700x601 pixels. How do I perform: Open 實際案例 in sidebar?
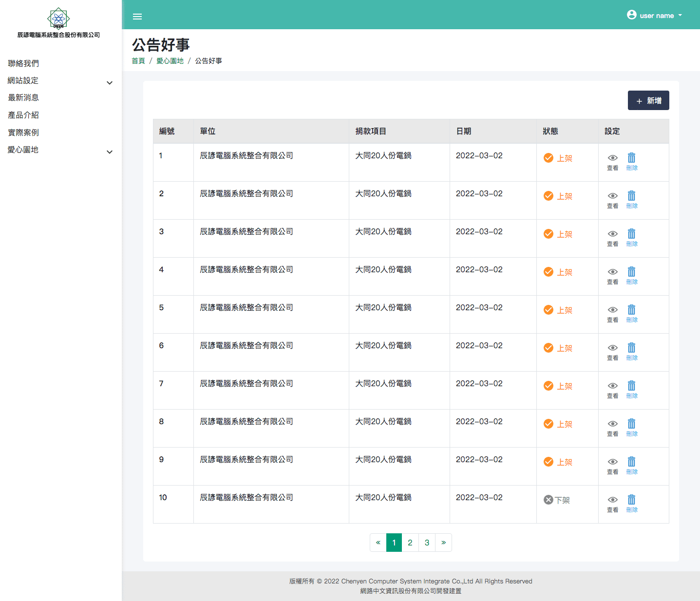(x=23, y=132)
